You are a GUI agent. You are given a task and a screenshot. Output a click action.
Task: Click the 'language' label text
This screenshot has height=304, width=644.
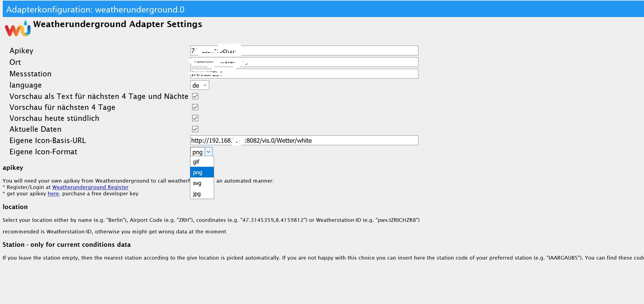click(26, 85)
